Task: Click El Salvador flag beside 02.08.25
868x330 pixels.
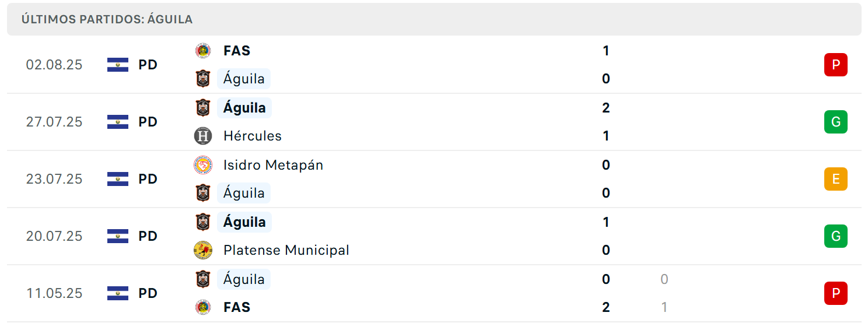Action: pyautogui.click(x=118, y=65)
